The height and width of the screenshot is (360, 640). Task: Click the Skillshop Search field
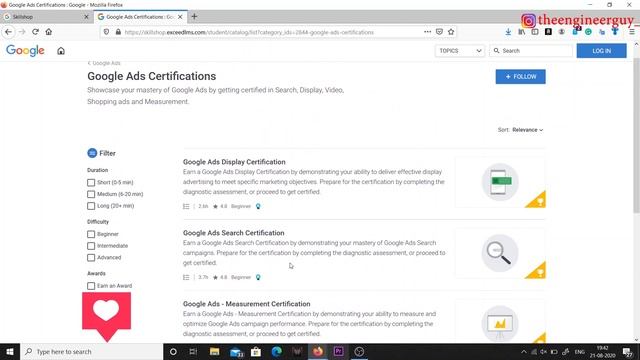pyautogui.click(x=531, y=51)
